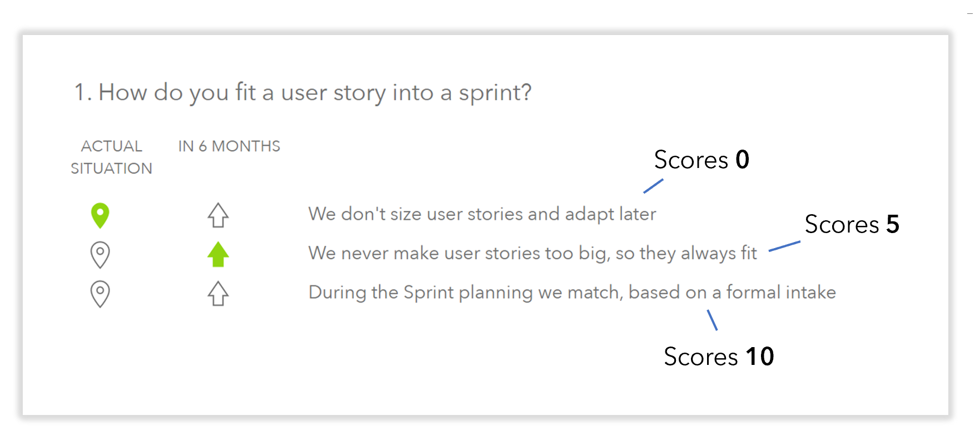
Task: Select the green pin for 'We don't size user stories'
Action: pyautogui.click(x=100, y=215)
